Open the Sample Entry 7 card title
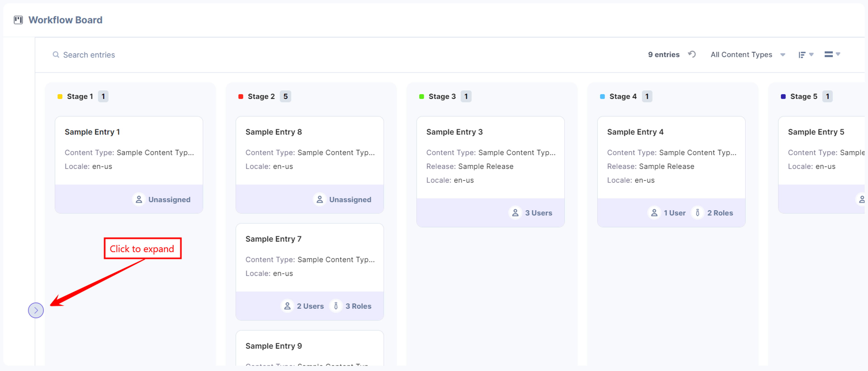The width and height of the screenshot is (868, 371). pyautogui.click(x=273, y=239)
